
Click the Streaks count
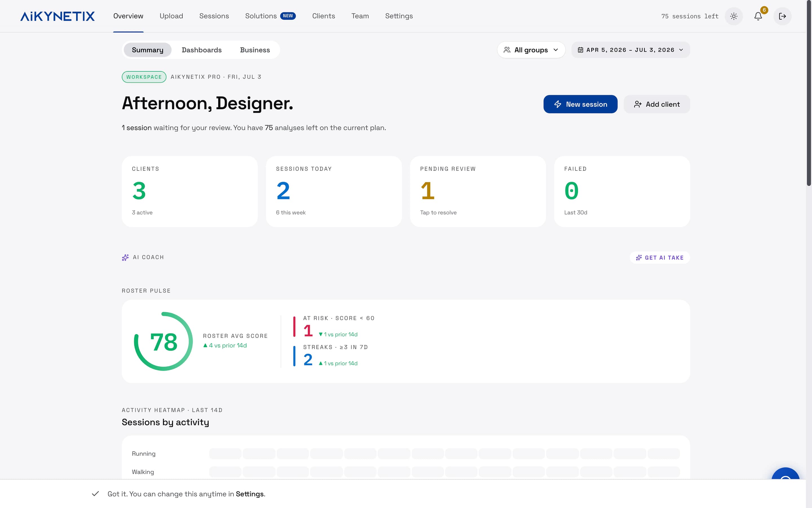(x=308, y=360)
